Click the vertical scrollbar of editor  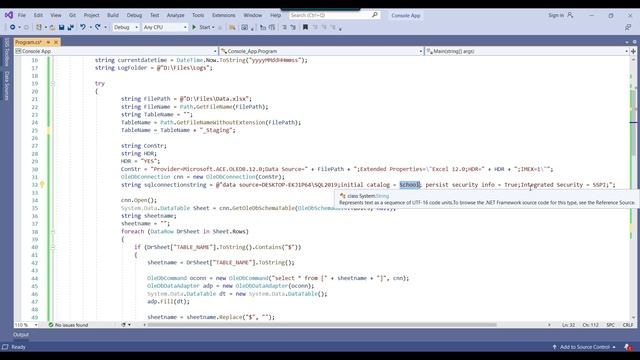(633, 122)
